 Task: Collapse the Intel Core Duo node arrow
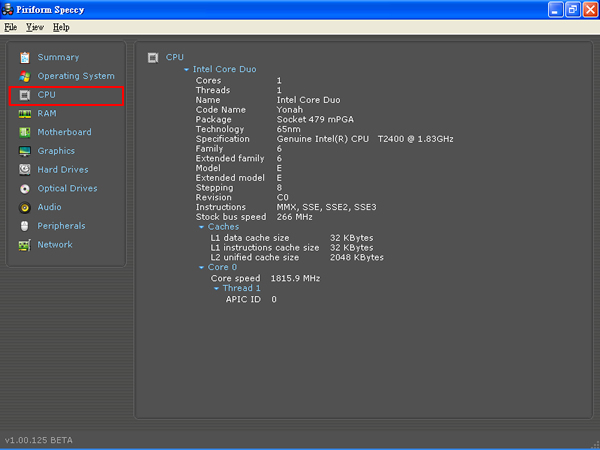(186, 70)
